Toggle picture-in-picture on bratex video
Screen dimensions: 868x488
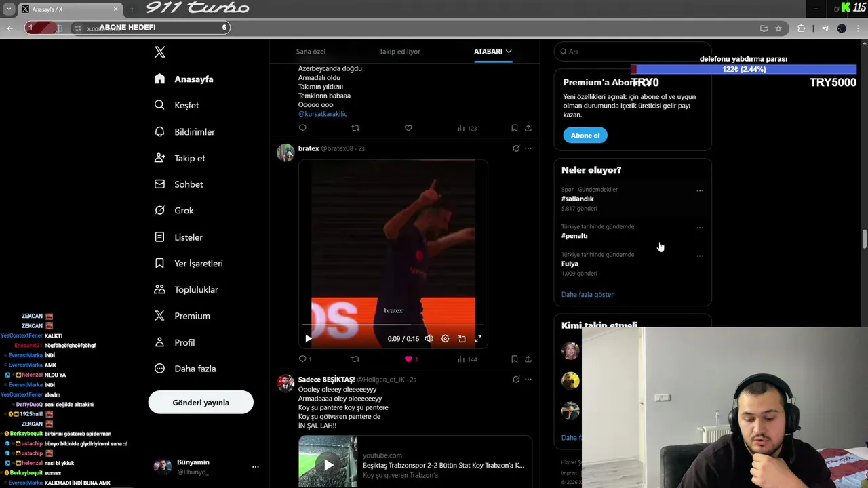[x=462, y=338]
